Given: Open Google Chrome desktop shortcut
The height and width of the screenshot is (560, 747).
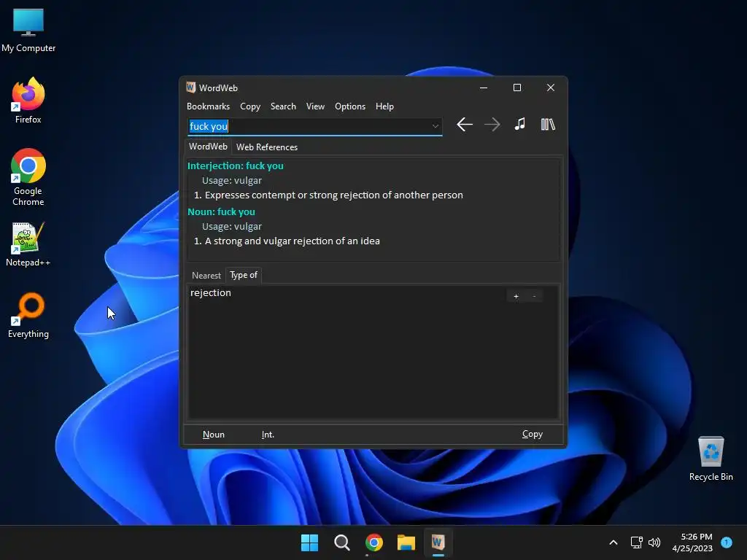Looking at the screenshot, I should tap(28, 177).
